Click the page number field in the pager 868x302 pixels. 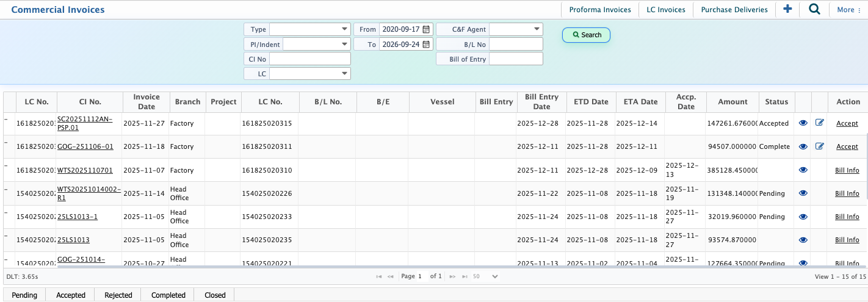[x=421, y=276]
